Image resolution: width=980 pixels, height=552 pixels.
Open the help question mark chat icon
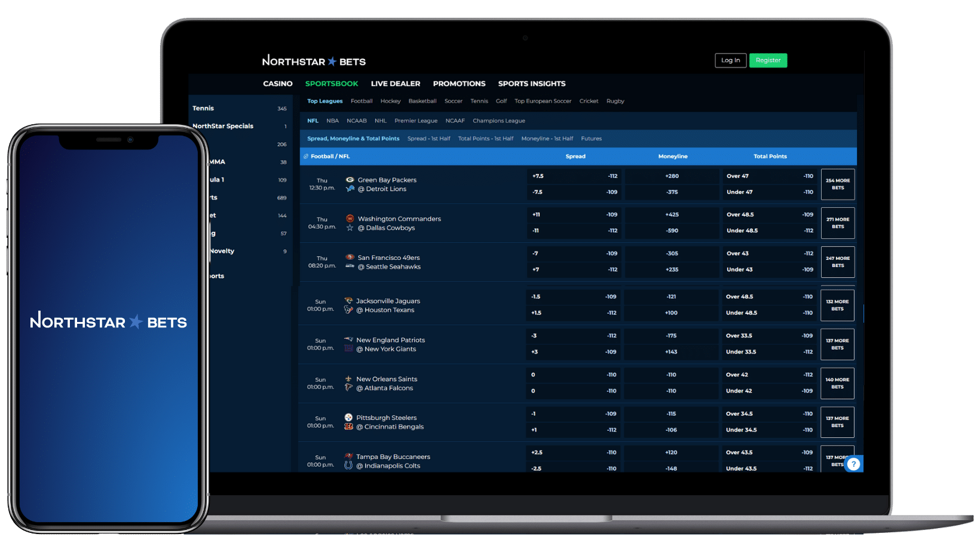click(853, 464)
